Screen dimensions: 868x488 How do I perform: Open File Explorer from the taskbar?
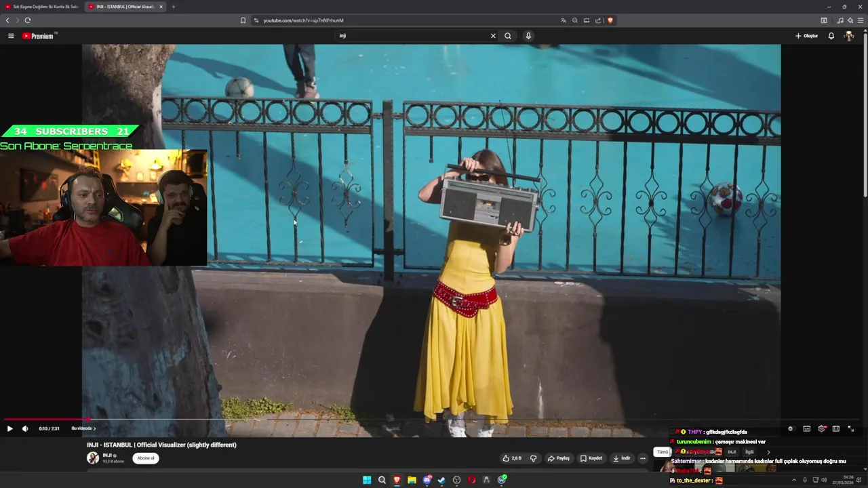[412, 480]
